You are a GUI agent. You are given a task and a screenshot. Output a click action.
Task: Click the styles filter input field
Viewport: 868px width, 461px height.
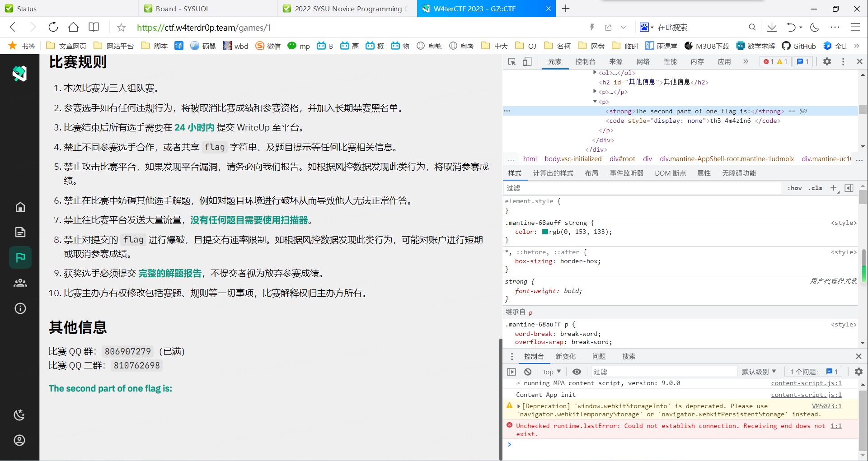pos(642,188)
